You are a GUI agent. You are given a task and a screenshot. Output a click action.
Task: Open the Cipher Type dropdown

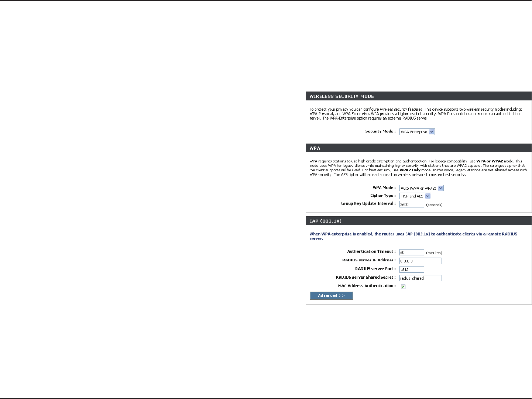(415, 196)
